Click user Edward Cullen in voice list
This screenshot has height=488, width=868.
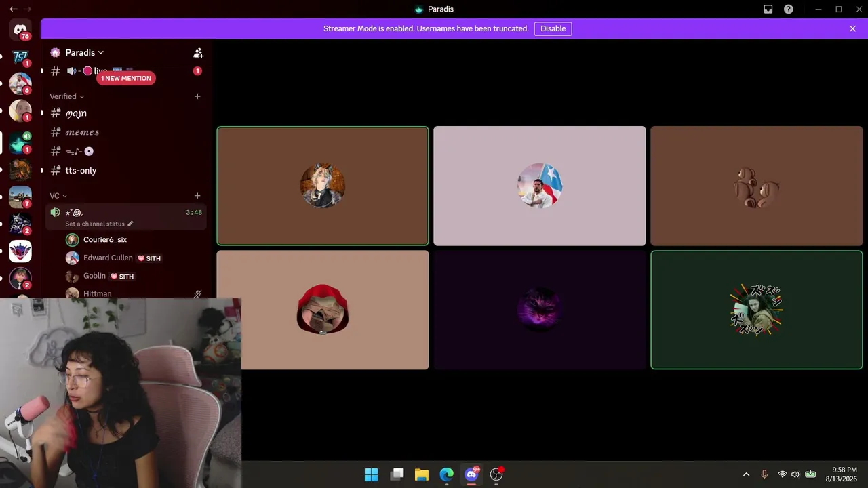[108, 258]
